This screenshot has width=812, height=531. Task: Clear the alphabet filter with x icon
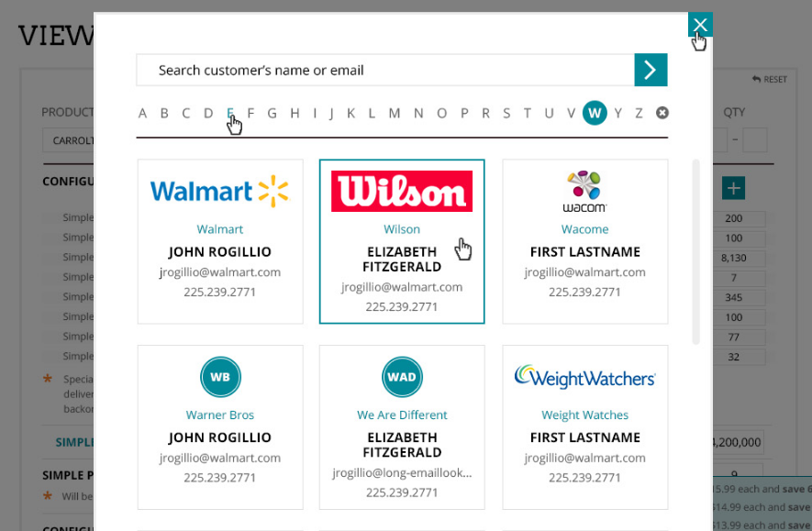click(662, 113)
